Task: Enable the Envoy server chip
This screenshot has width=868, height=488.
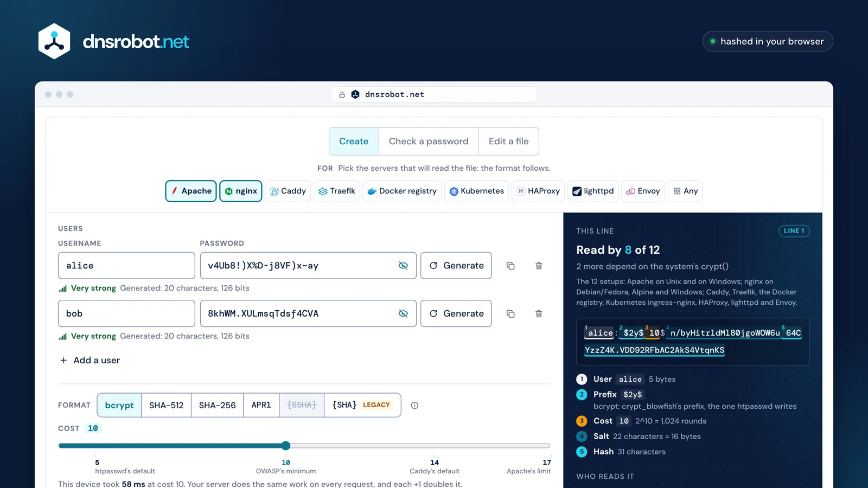Action: [x=643, y=191]
